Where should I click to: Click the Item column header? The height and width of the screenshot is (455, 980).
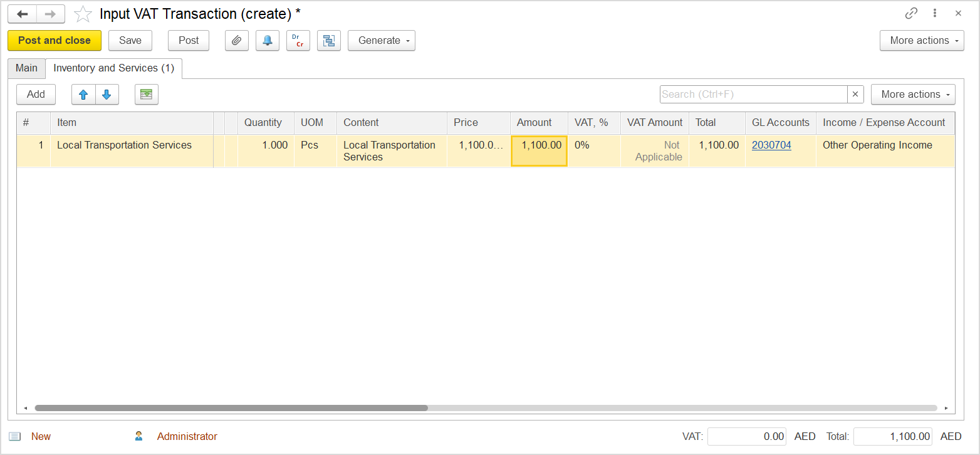[x=132, y=123]
